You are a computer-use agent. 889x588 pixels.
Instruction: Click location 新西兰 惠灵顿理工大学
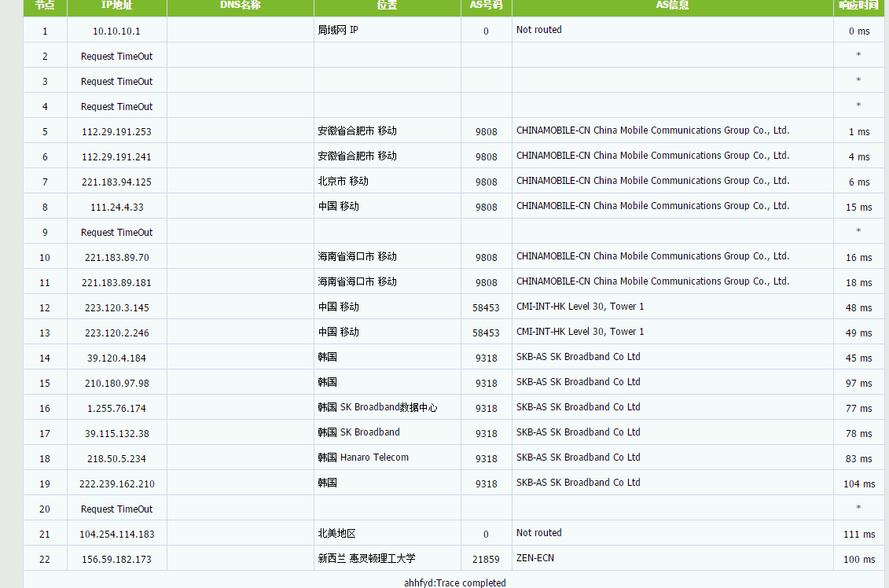click(367, 558)
